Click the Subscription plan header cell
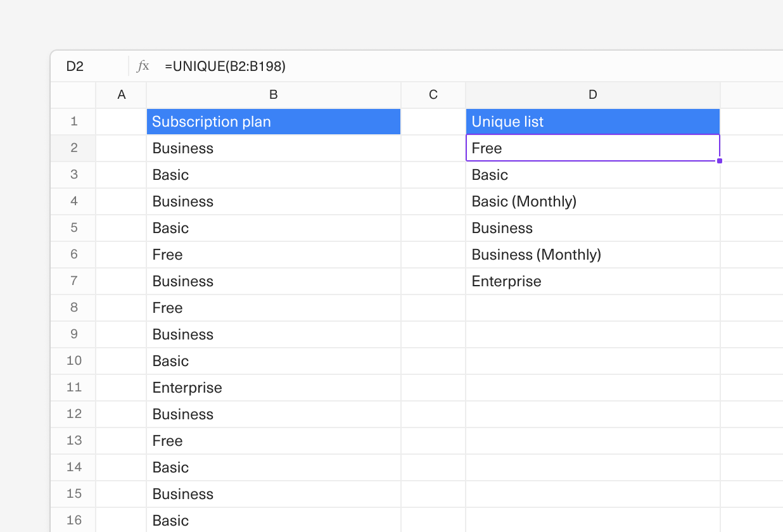Screen dimensions: 783x532 tap(274, 122)
